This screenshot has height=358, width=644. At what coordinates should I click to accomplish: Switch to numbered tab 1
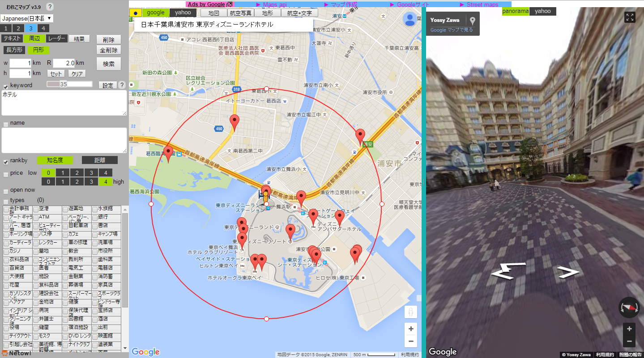6,28
